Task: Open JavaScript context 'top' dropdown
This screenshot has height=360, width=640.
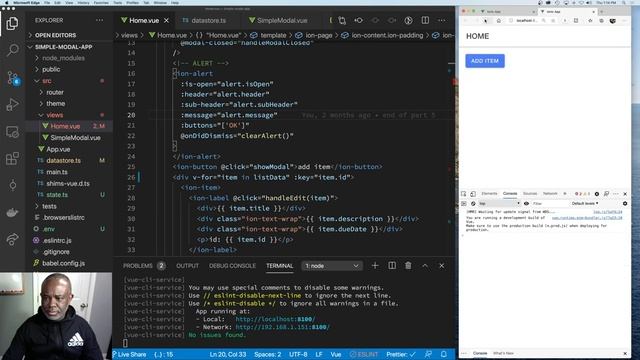Action: pos(499,203)
